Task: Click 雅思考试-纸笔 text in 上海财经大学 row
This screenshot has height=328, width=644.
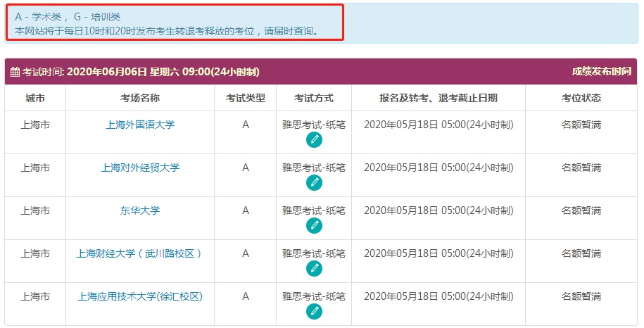Action: point(314,253)
